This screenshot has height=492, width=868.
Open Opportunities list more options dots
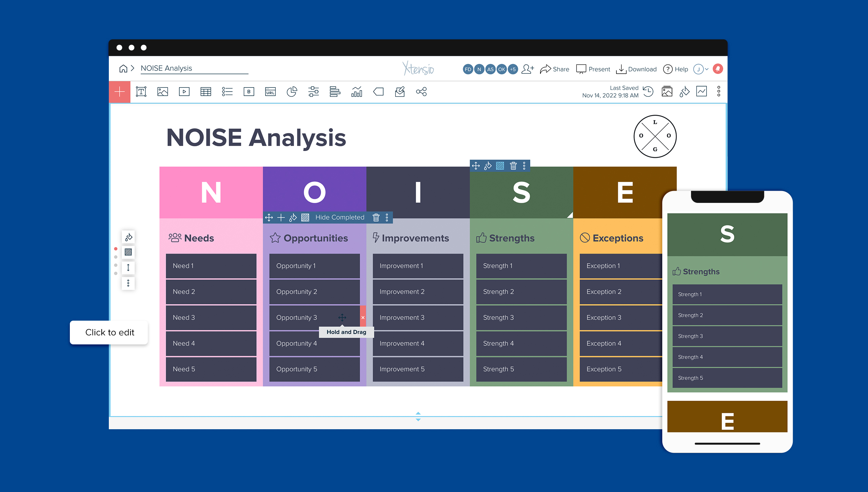tap(387, 217)
